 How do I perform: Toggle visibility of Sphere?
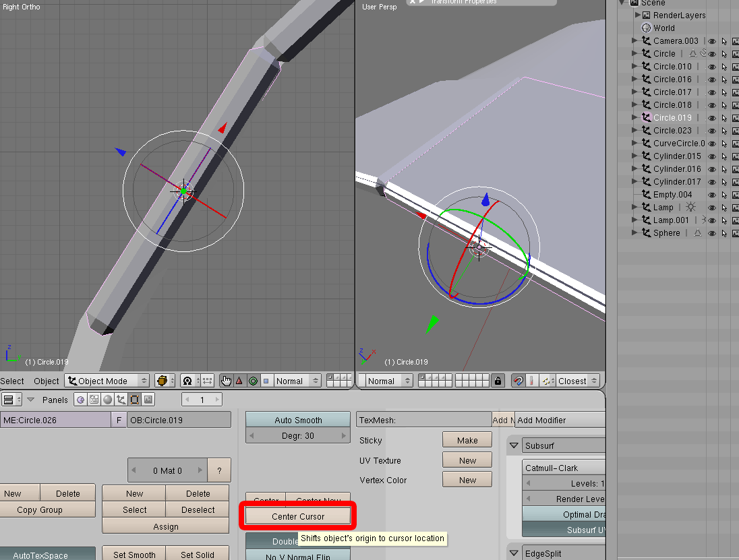click(712, 233)
